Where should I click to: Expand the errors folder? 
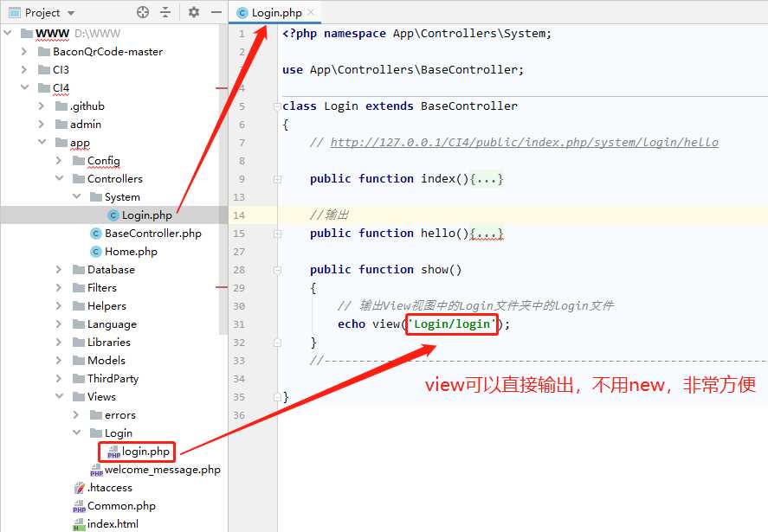coord(76,414)
